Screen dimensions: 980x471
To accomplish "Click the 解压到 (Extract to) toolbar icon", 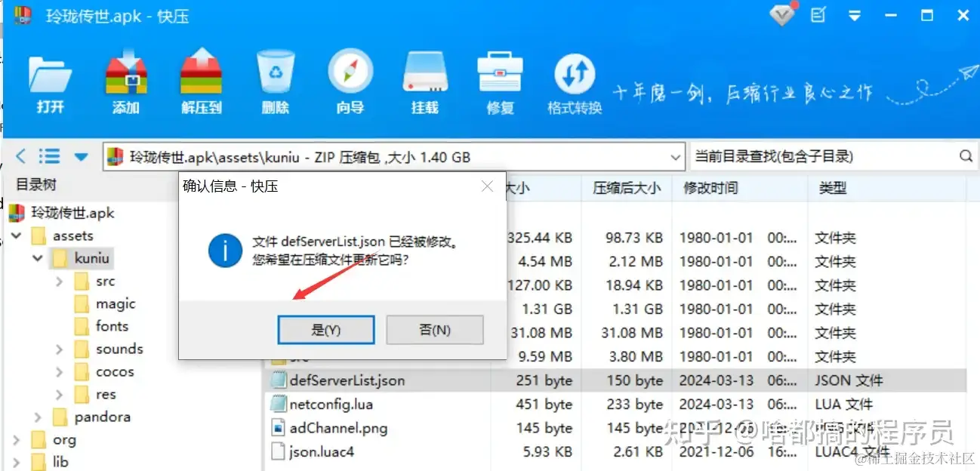I will coord(201,72).
